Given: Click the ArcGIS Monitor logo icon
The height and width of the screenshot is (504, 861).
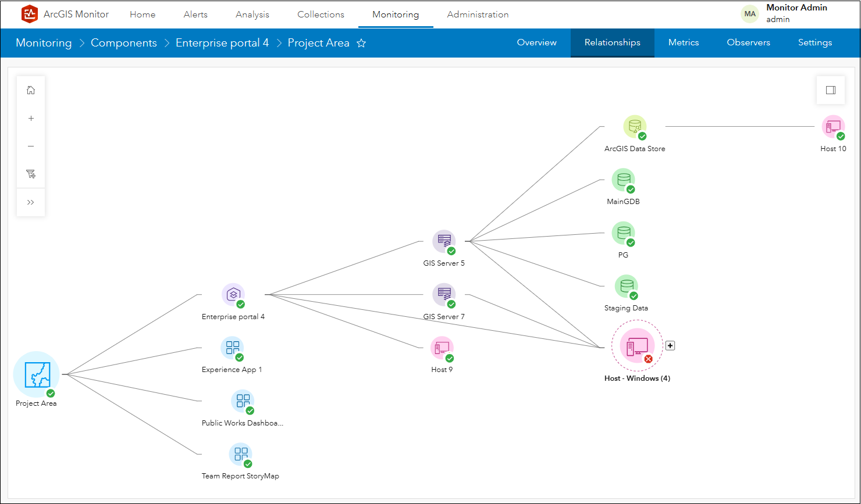Looking at the screenshot, I should click(29, 14).
